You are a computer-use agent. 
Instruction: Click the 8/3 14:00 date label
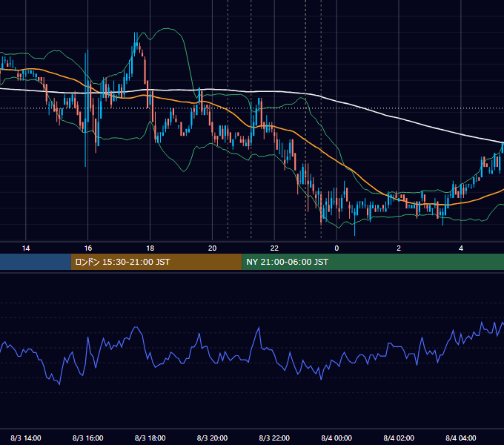(26, 438)
